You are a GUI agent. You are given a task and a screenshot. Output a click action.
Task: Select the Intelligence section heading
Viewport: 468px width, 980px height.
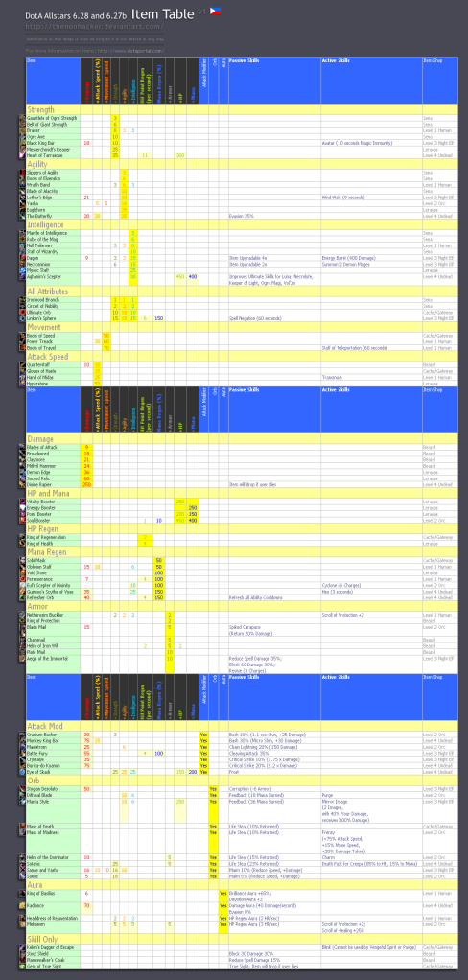click(45, 225)
